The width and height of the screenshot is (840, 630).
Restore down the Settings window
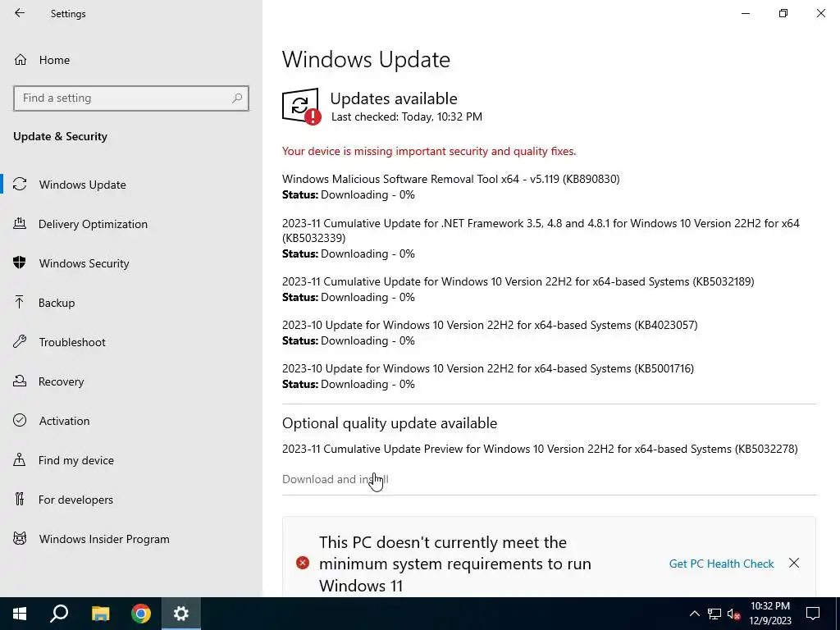(783, 13)
